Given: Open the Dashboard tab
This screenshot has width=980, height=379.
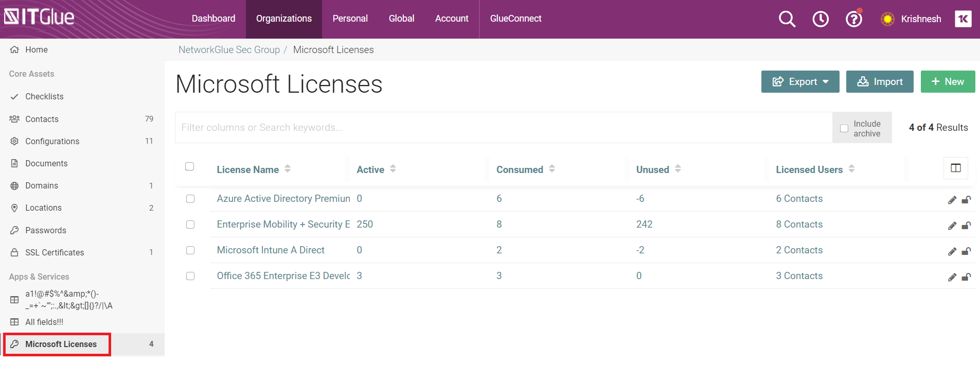Looking at the screenshot, I should [213, 19].
